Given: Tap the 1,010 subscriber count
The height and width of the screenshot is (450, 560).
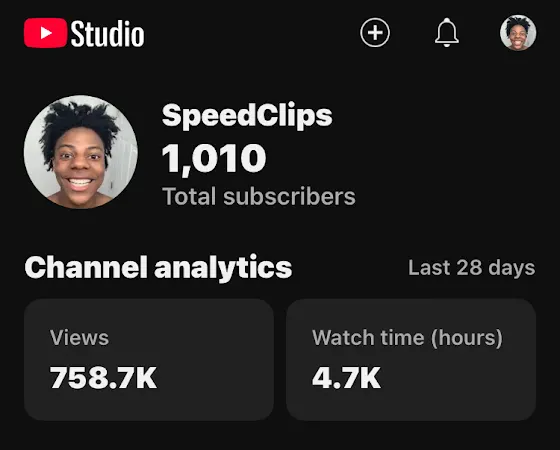Looking at the screenshot, I should 214,159.
